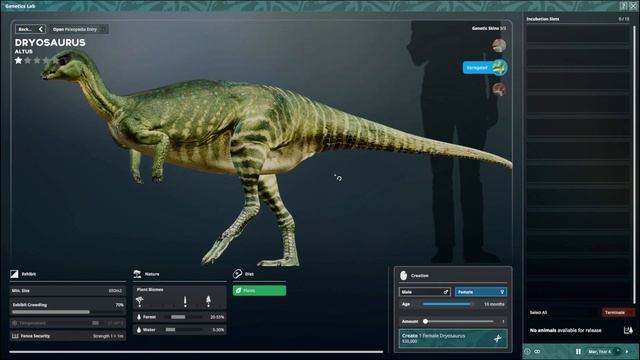Image resolution: width=640 pixels, height=360 pixels.
Task: Click the middle Plant Biomes plant icon
Action: [185, 302]
